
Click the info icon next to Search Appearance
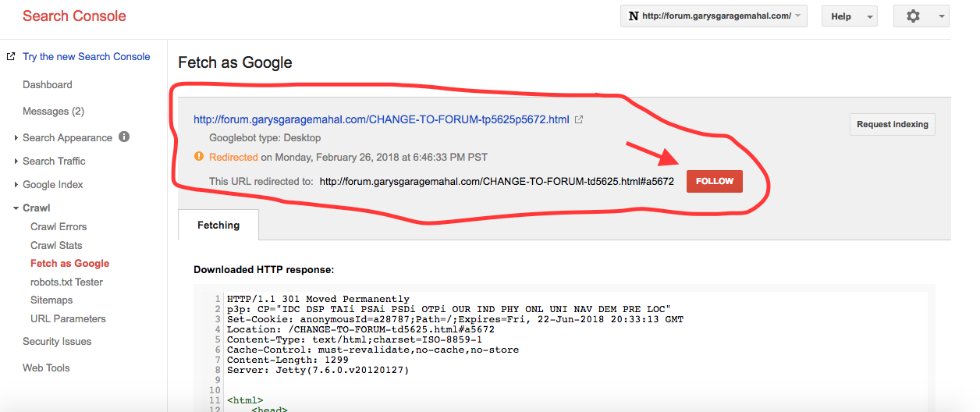pos(124,137)
